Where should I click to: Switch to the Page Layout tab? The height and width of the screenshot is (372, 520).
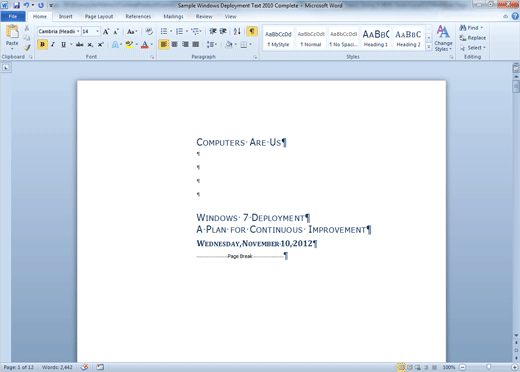coord(99,17)
